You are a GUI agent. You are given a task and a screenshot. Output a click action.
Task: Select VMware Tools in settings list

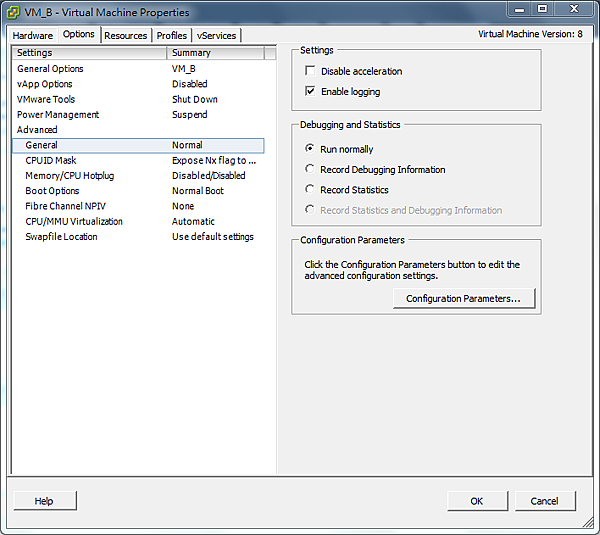tap(46, 100)
